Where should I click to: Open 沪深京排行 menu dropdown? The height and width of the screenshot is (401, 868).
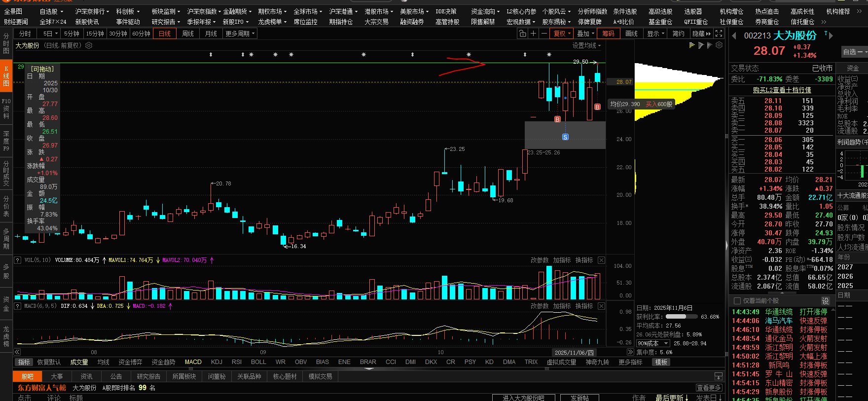click(x=92, y=11)
